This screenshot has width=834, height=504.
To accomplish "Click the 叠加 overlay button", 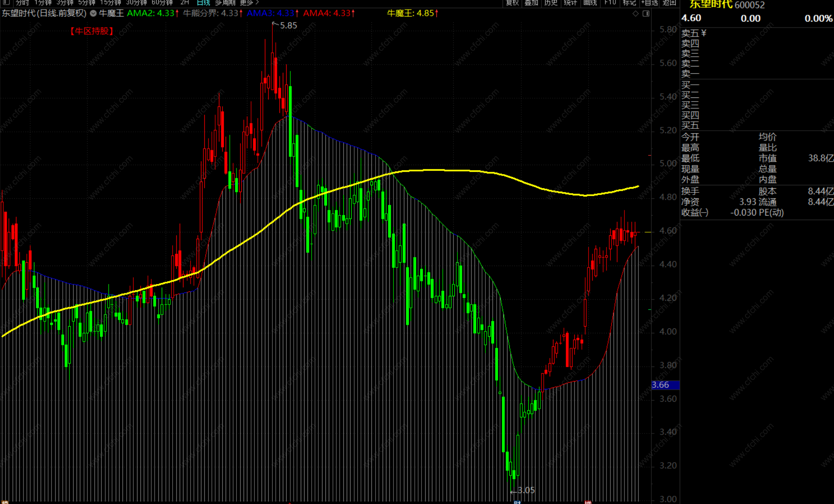I will [531, 2].
